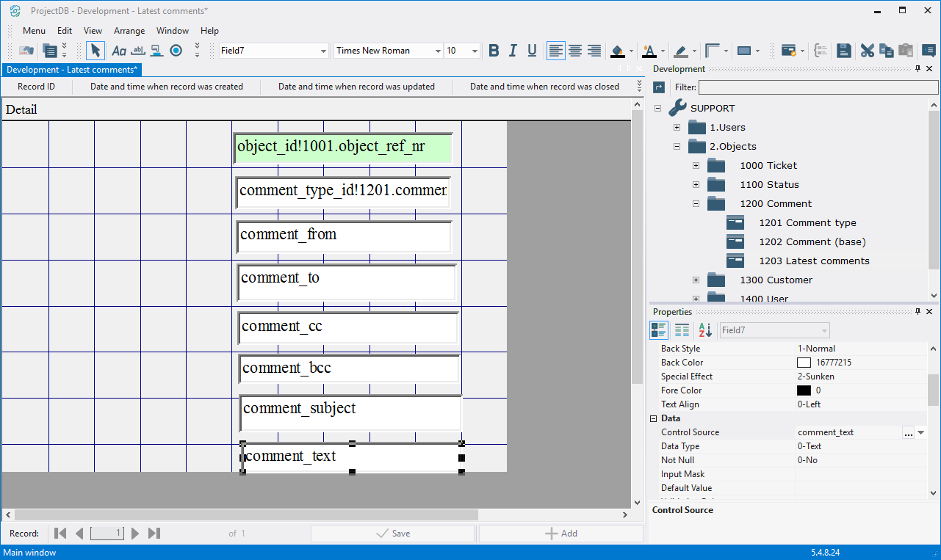The height and width of the screenshot is (560, 941).
Task: Pick the label (Aa) control tool
Action: point(118,51)
